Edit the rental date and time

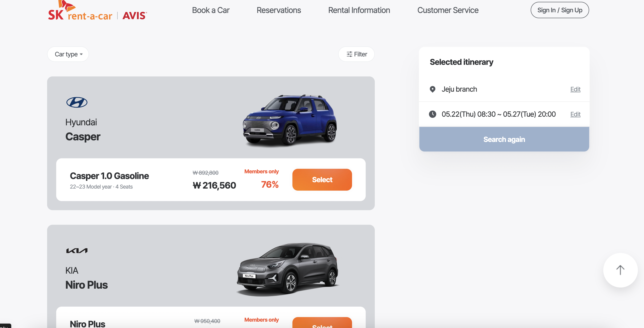(x=575, y=114)
